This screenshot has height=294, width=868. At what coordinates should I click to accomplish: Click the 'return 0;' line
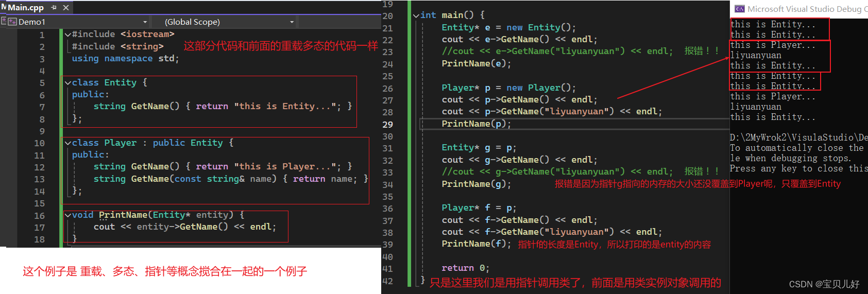[466, 268]
